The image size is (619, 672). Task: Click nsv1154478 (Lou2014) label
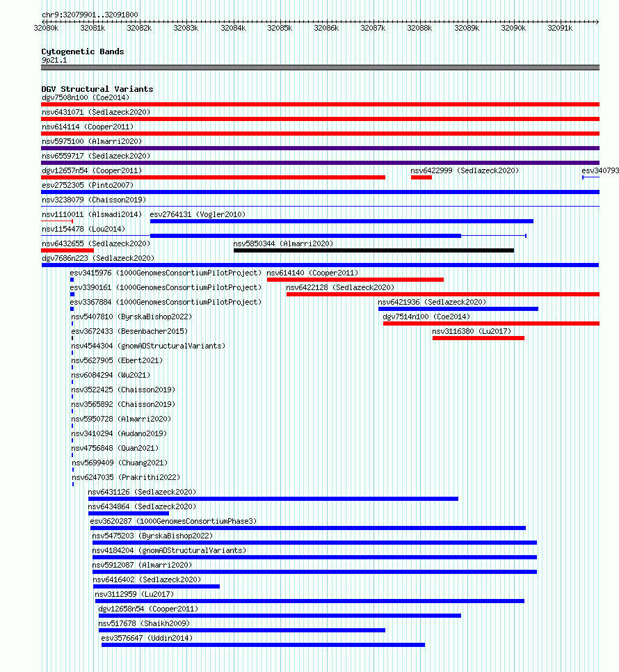(83, 229)
